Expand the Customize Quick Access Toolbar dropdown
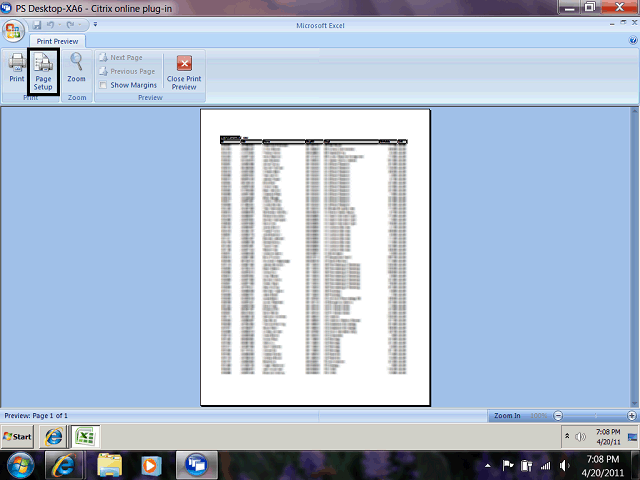The width and height of the screenshot is (640, 480). pyautogui.click(x=95, y=23)
